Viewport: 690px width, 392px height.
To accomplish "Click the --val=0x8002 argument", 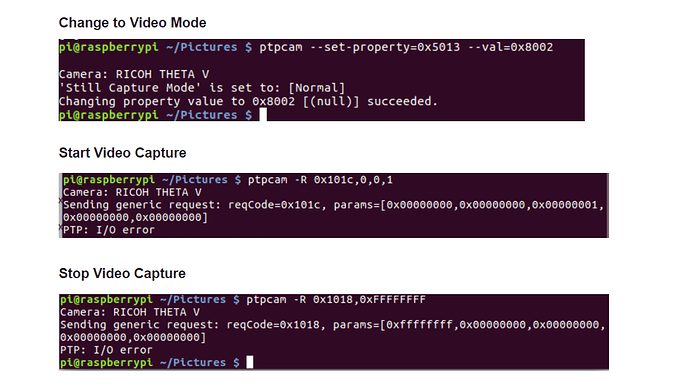I will pyautogui.click(x=510, y=47).
